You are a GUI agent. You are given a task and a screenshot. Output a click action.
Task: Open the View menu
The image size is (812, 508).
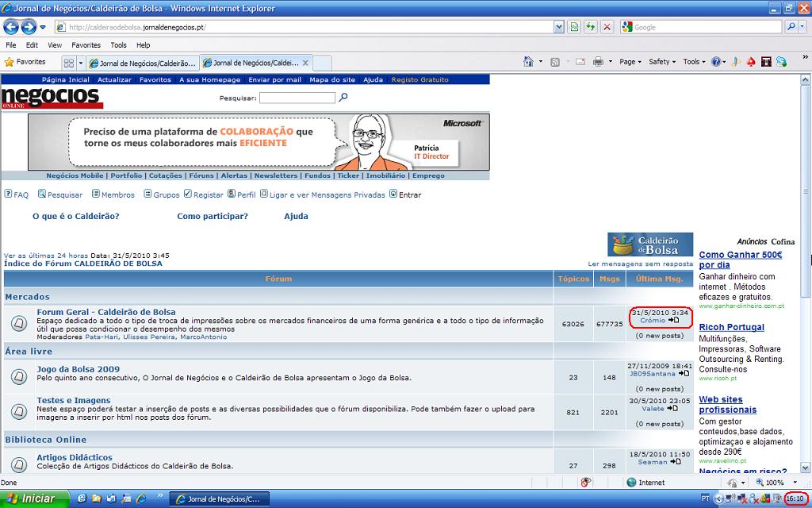(55, 45)
